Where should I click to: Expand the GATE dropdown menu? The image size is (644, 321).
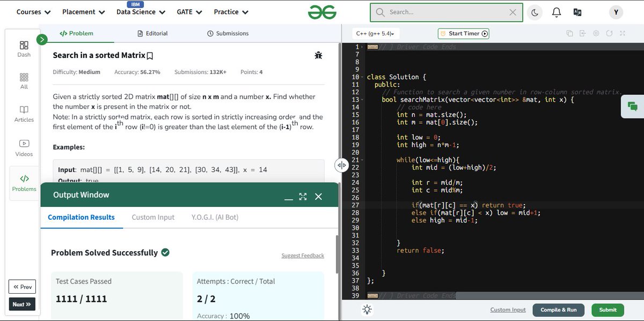(189, 12)
